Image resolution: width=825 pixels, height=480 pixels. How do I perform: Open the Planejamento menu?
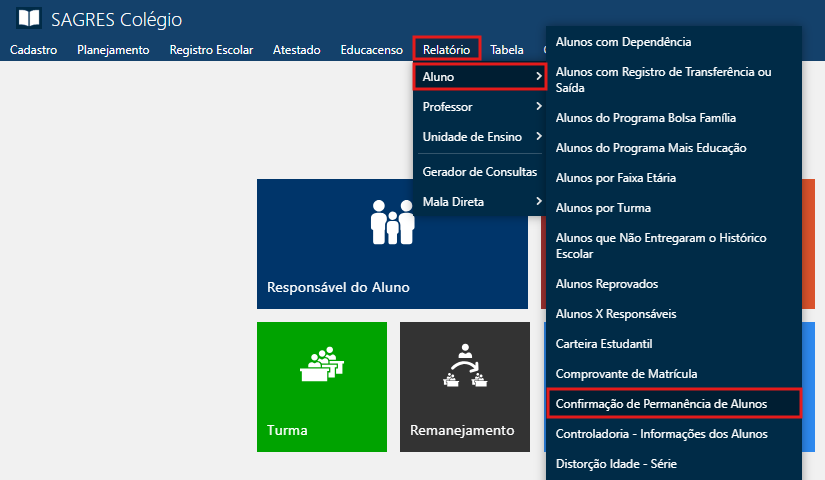[113, 49]
